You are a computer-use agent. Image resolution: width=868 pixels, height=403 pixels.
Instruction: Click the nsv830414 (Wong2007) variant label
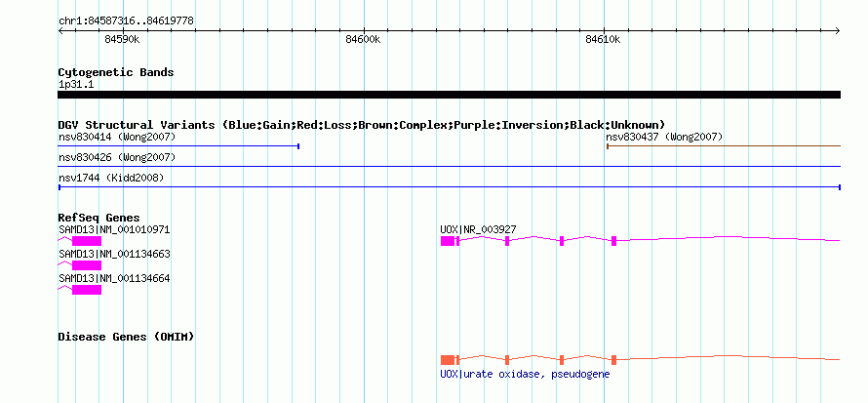[117, 137]
